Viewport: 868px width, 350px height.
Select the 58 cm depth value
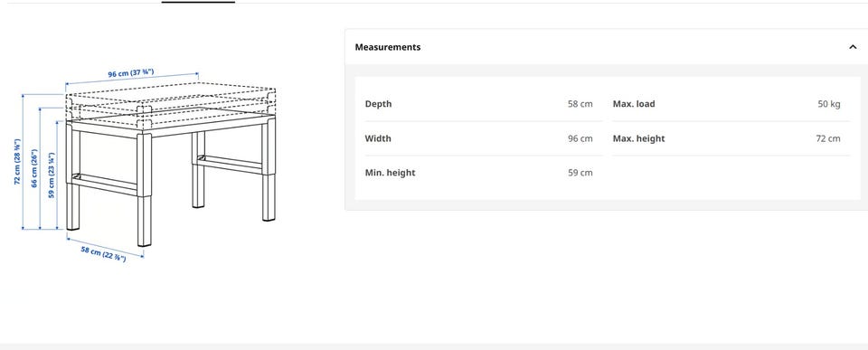(580, 104)
